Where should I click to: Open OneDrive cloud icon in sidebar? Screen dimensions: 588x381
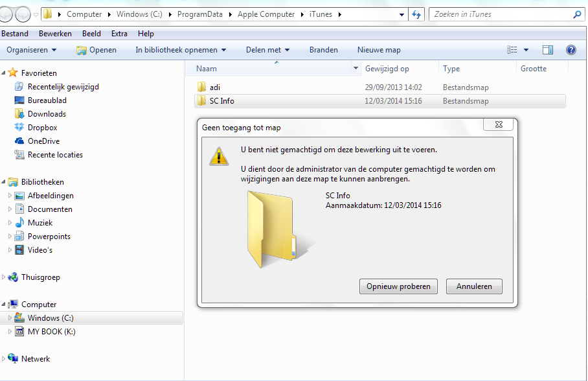(19, 141)
